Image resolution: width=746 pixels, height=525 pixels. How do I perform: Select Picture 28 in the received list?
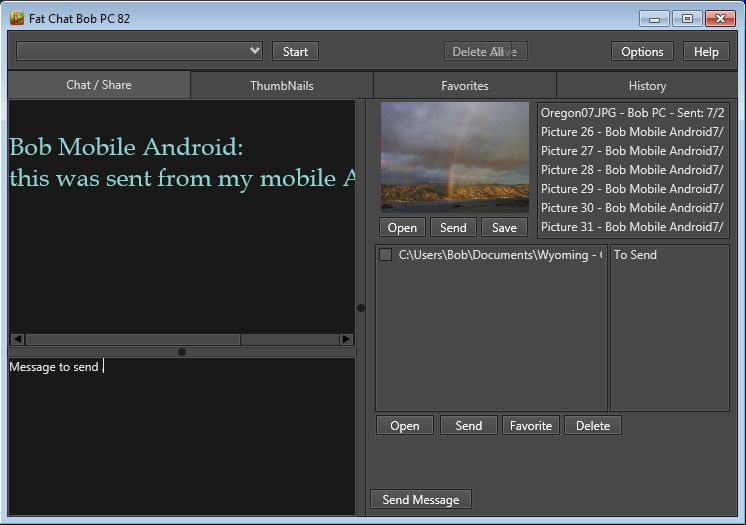click(632, 170)
